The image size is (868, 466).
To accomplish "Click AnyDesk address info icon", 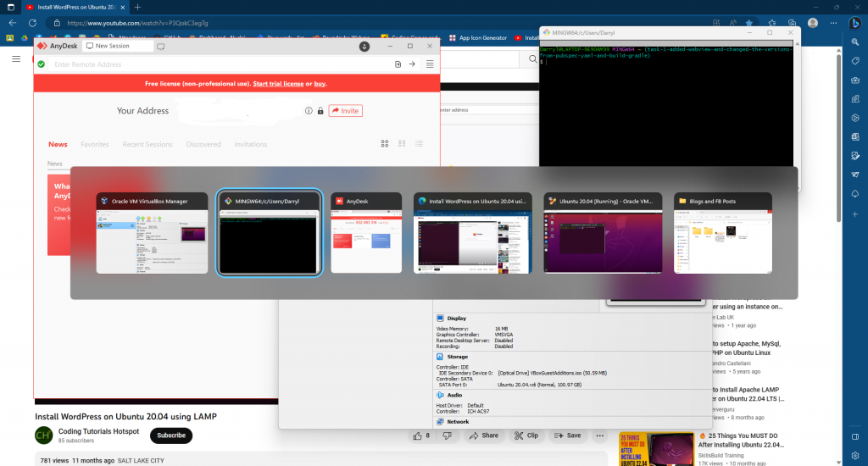I will point(309,111).
